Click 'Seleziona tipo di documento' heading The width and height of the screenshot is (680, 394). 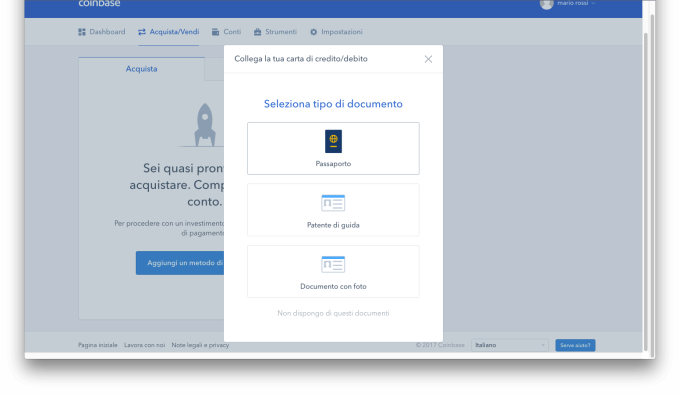[333, 104]
